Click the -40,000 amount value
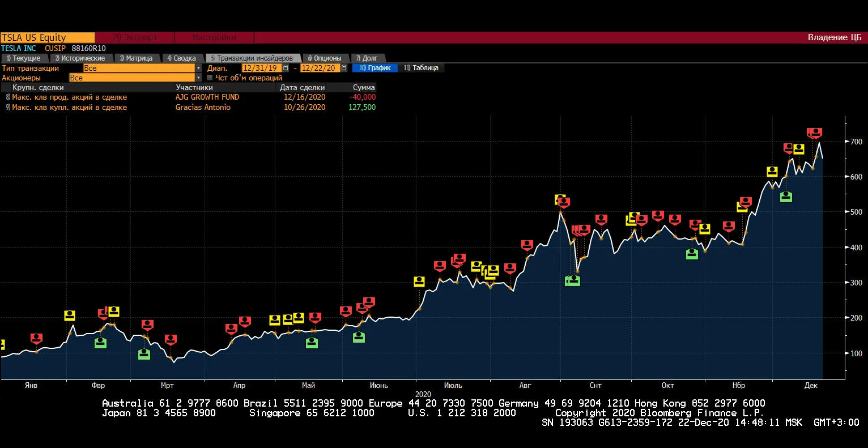 pos(363,97)
